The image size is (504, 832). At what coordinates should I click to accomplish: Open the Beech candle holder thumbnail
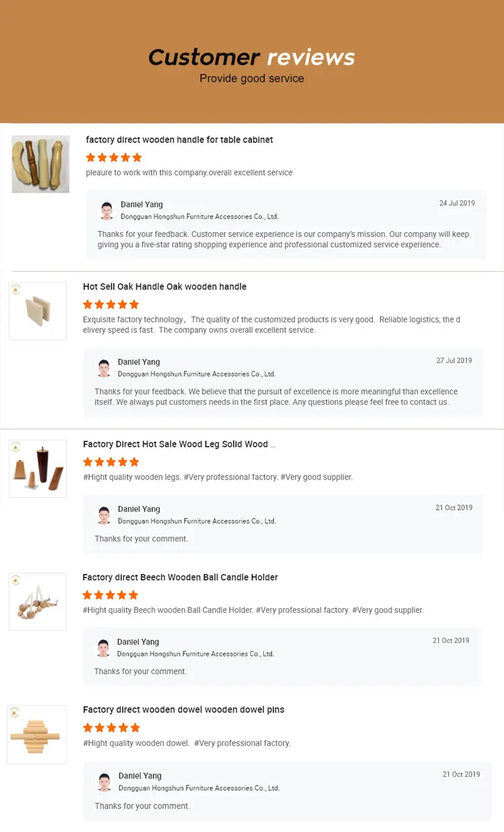coord(38,601)
